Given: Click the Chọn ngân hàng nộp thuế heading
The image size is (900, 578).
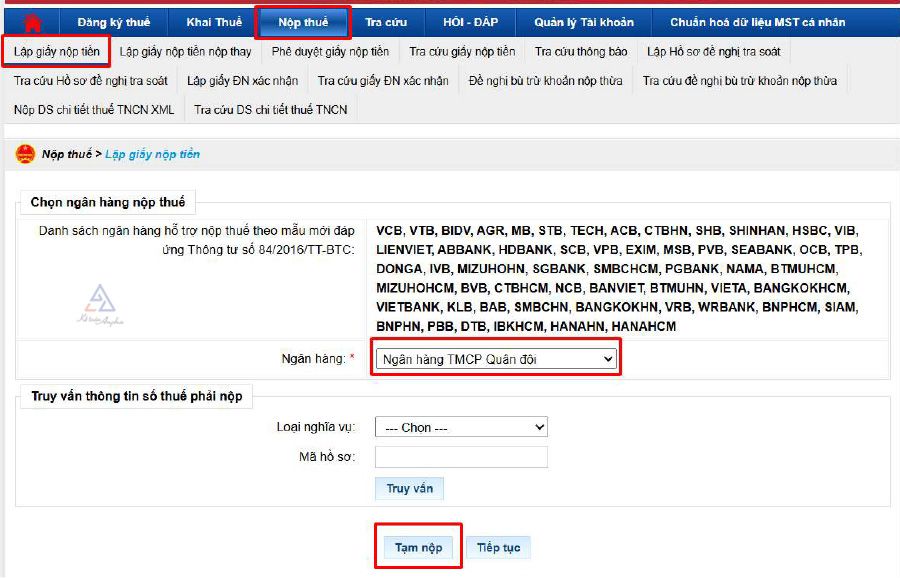Looking at the screenshot, I should 108,202.
